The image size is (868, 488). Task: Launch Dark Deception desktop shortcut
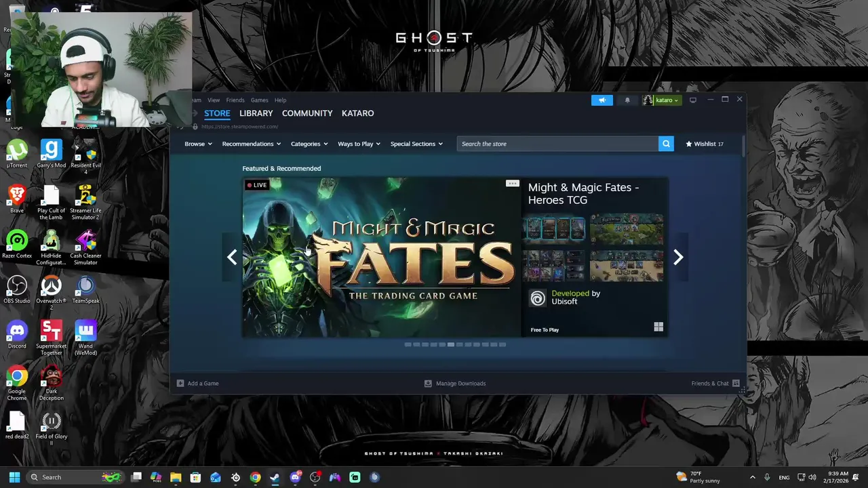pos(52,383)
